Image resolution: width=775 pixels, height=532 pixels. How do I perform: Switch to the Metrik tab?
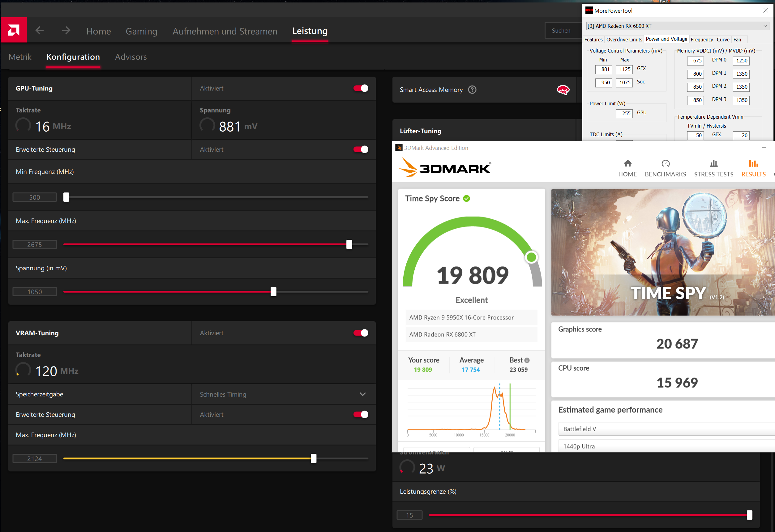20,57
